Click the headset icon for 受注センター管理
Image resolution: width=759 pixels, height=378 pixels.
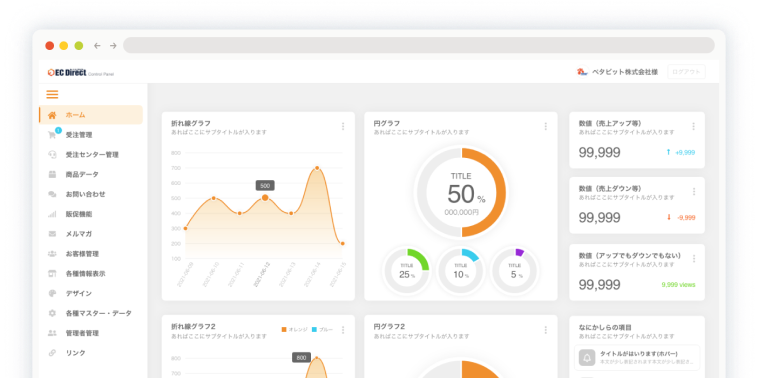52,155
